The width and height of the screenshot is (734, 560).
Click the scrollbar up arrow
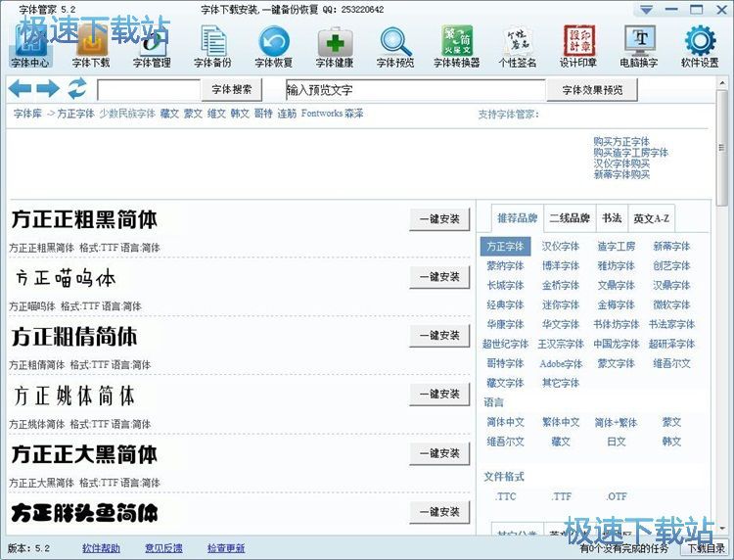722,83
